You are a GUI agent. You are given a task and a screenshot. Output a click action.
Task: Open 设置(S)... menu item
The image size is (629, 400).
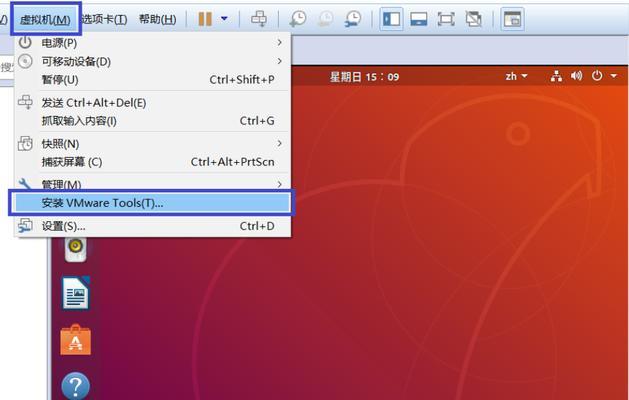tap(152, 226)
